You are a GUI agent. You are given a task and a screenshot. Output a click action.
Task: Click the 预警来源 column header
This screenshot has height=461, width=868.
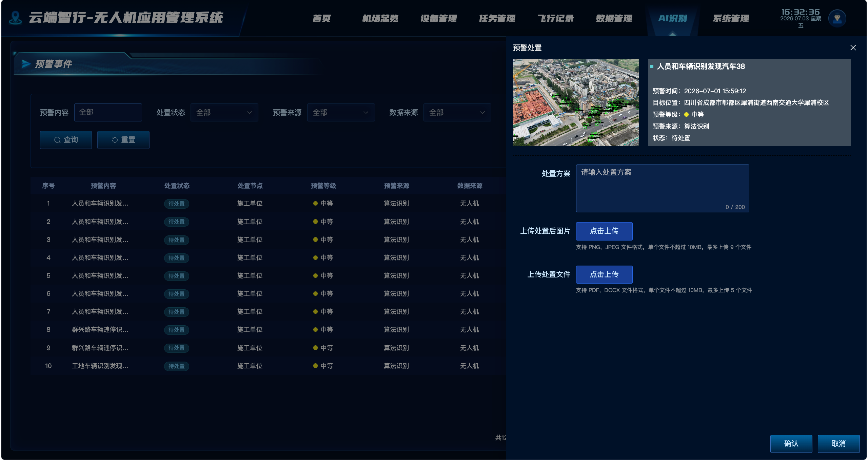(x=396, y=186)
